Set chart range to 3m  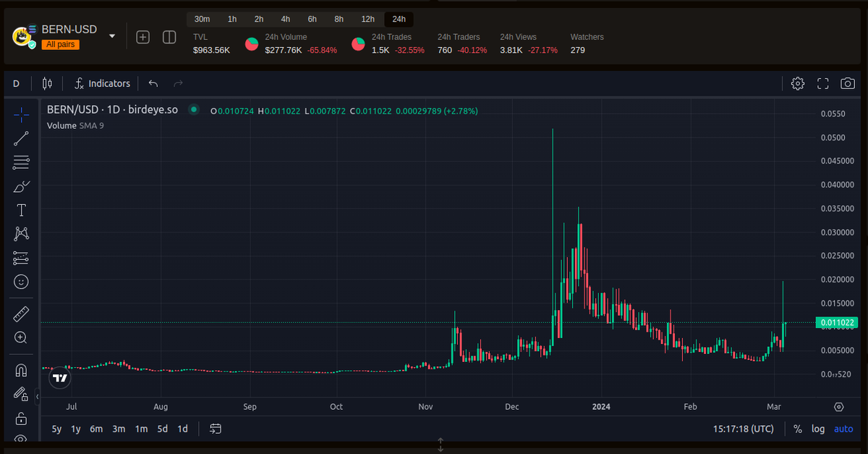tap(119, 429)
